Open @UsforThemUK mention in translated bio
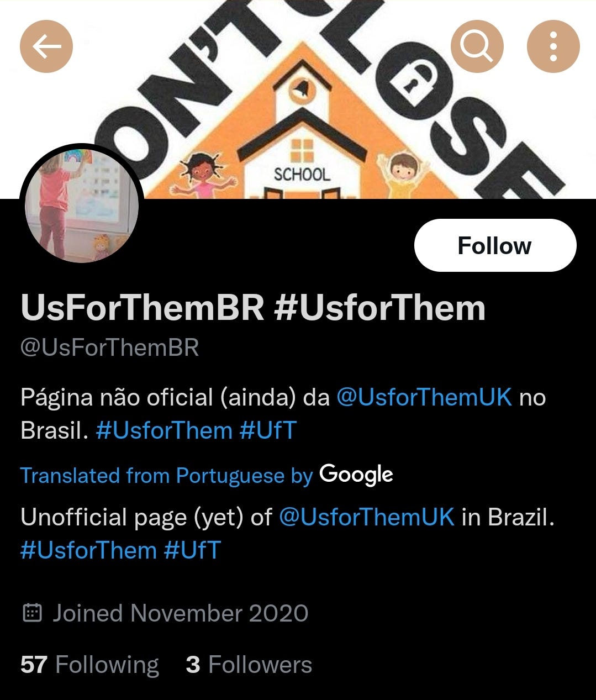Viewport: 596px width, 700px height. pyautogui.click(x=367, y=517)
